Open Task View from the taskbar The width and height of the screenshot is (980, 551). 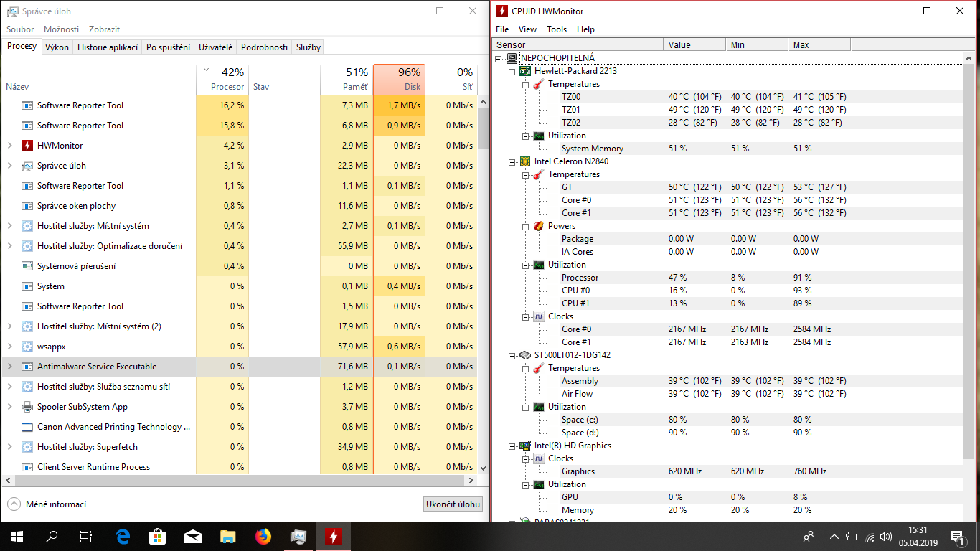pos(86,537)
